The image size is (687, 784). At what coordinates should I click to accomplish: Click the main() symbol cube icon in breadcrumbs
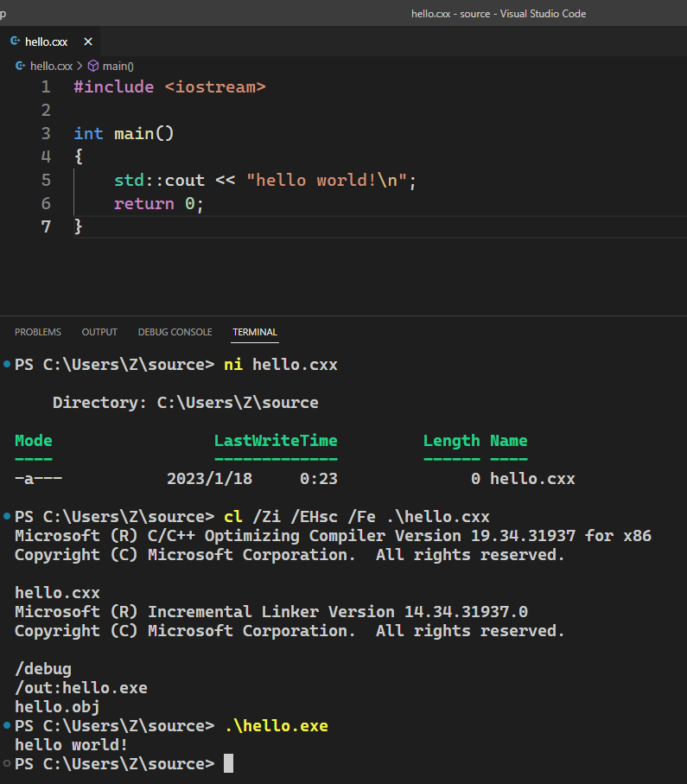(93, 66)
